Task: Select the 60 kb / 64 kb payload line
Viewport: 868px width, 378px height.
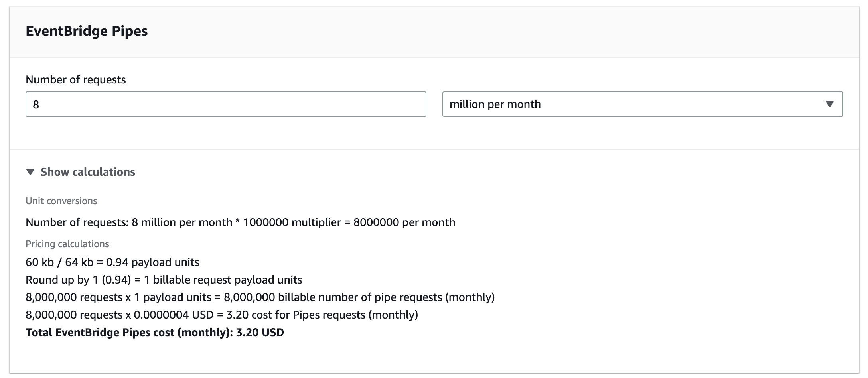Action: pos(112,262)
